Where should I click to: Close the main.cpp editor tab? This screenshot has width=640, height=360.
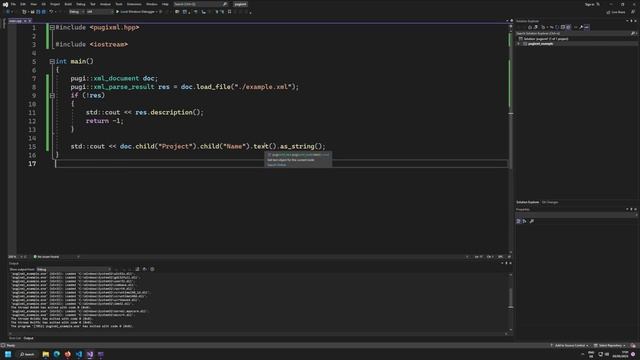[x=29, y=21]
